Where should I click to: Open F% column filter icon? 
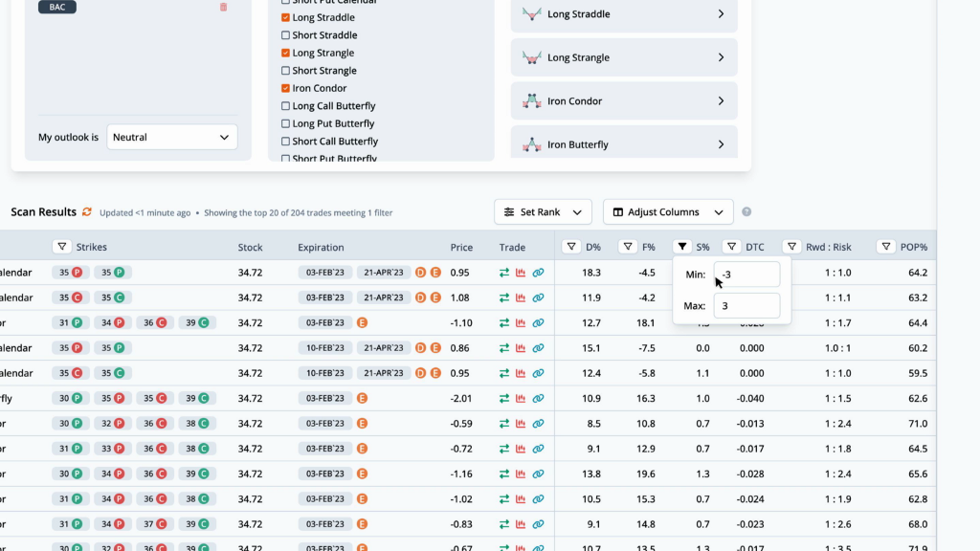(x=628, y=247)
